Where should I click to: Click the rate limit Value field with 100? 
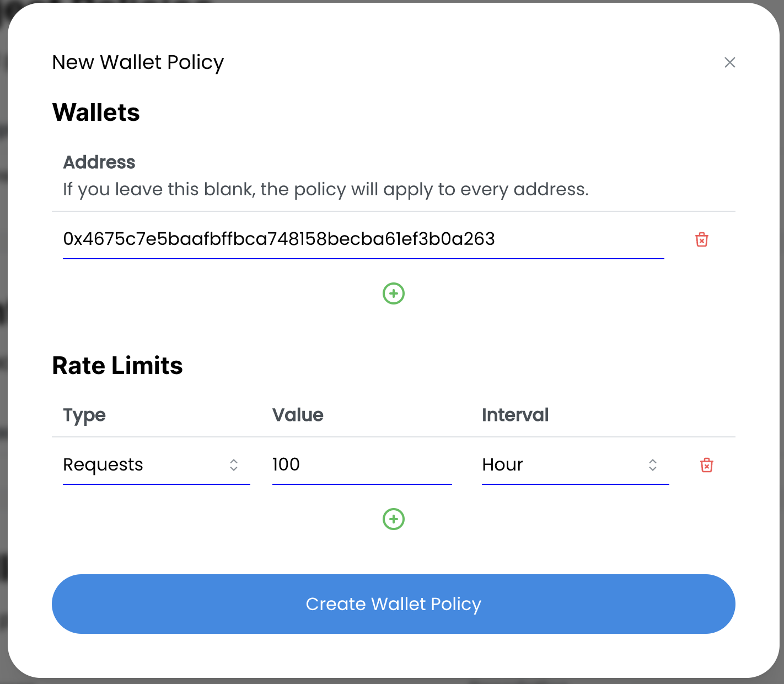coord(362,465)
